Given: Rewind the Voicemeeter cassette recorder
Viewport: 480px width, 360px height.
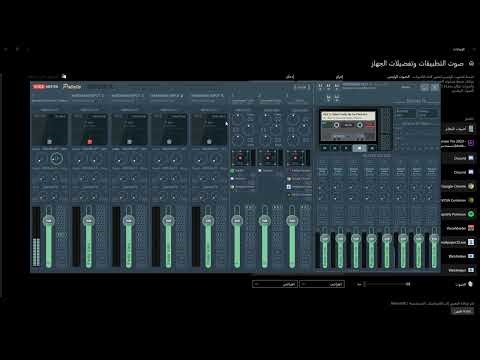Looking at the screenshot, I should click(x=325, y=148).
